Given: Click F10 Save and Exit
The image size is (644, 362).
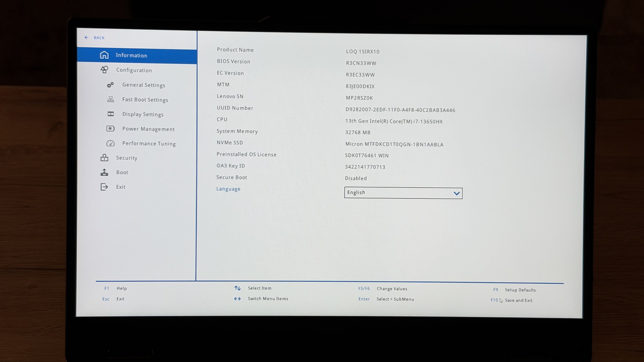Looking at the screenshot, I should point(518,300).
